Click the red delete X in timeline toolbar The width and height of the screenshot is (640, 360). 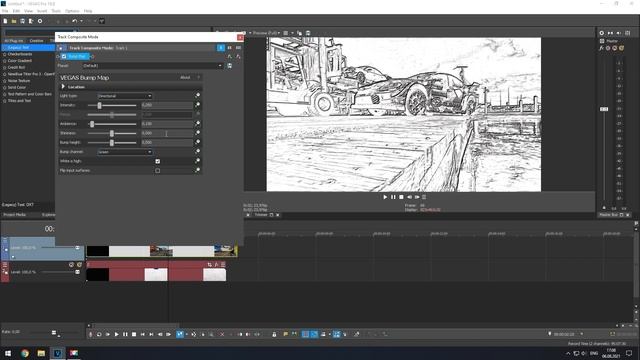point(222,334)
